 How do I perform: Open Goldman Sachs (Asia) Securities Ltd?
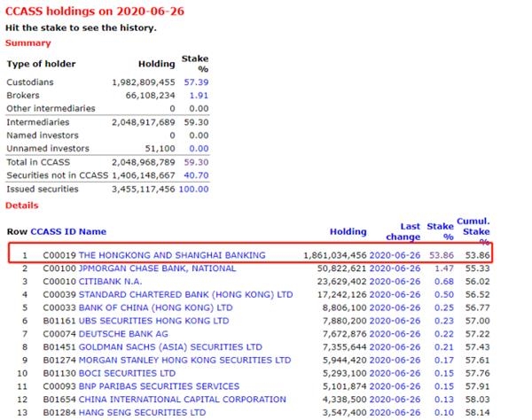pos(170,347)
